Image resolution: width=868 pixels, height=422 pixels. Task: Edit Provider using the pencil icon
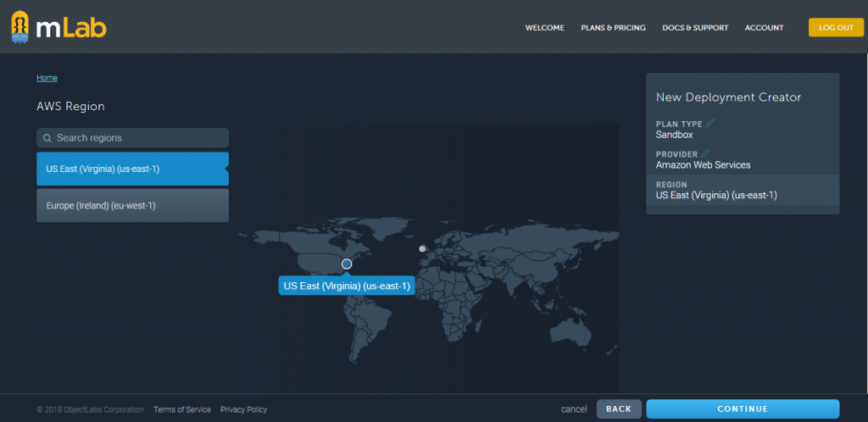point(706,154)
